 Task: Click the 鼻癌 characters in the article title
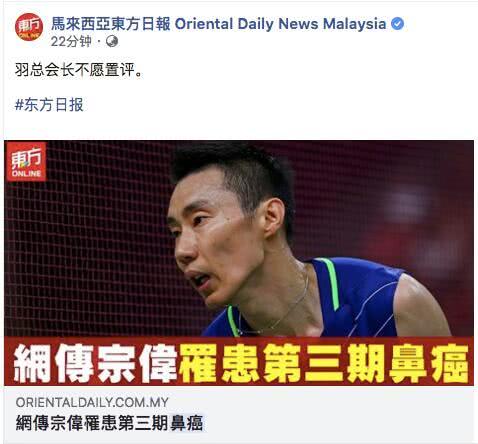coord(186,423)
